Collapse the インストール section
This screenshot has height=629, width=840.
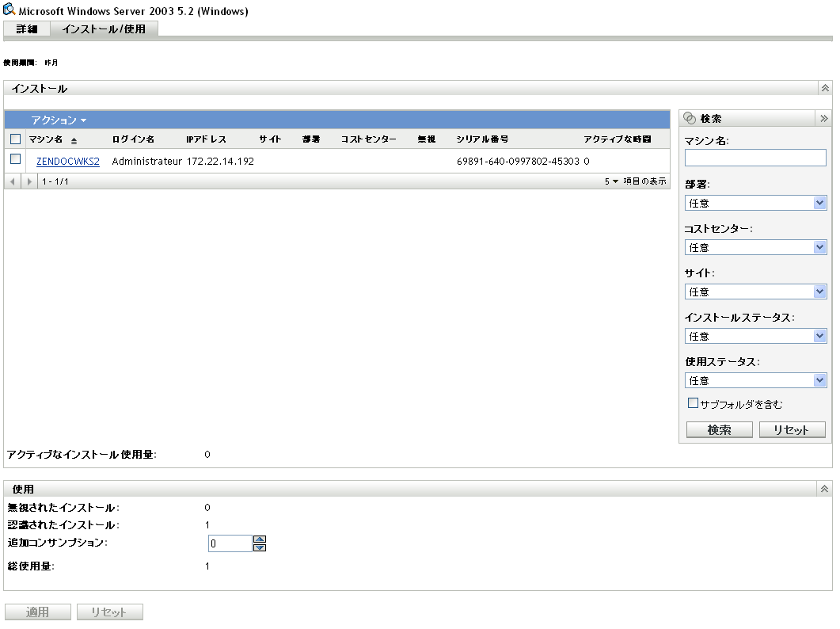point(825,88)
